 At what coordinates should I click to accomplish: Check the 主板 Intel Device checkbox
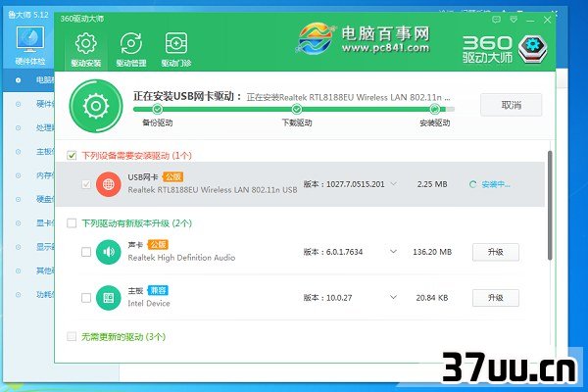click(86, 298)
